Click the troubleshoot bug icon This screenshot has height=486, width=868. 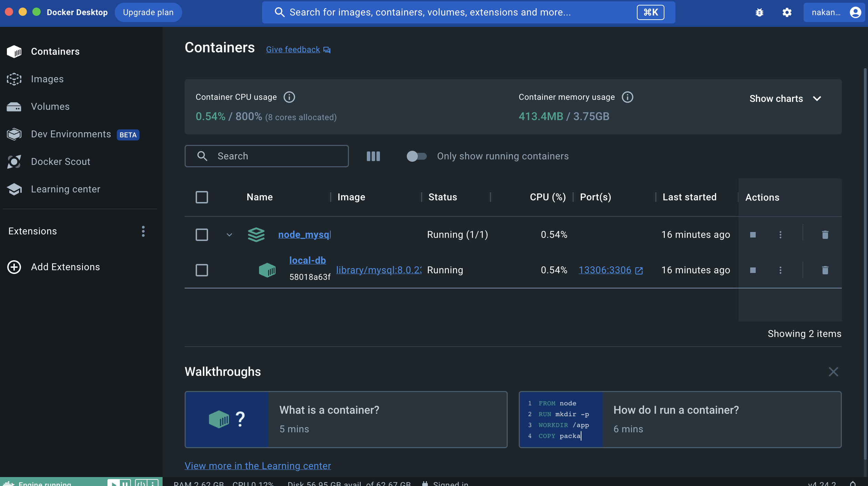click(759, 12)
